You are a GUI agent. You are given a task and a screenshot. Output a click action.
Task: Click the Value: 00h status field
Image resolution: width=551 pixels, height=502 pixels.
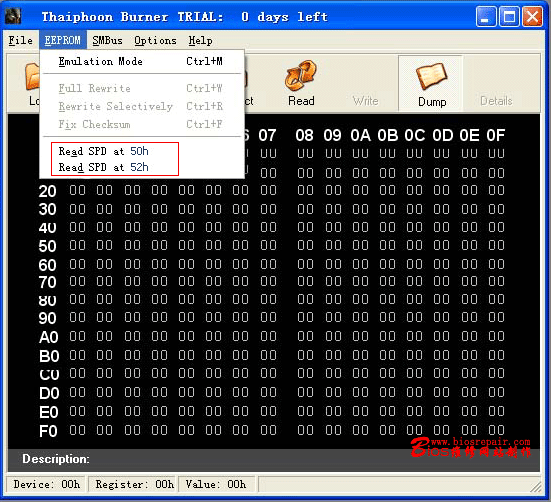(x=216, y=484)
